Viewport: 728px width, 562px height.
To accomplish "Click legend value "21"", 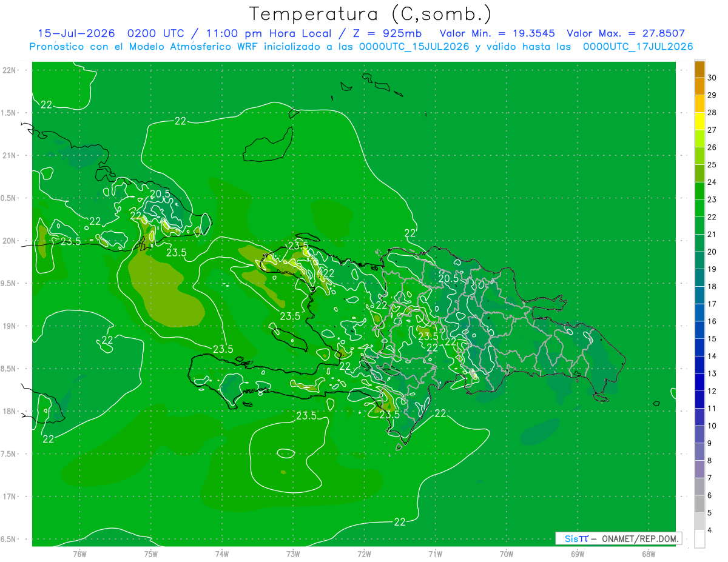I will tap(712, 234).
